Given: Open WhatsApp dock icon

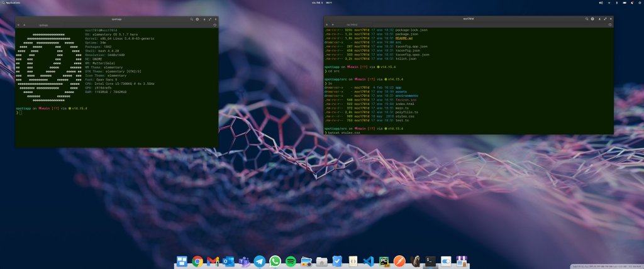Looking at the screenshot, I should coord(275,260).
